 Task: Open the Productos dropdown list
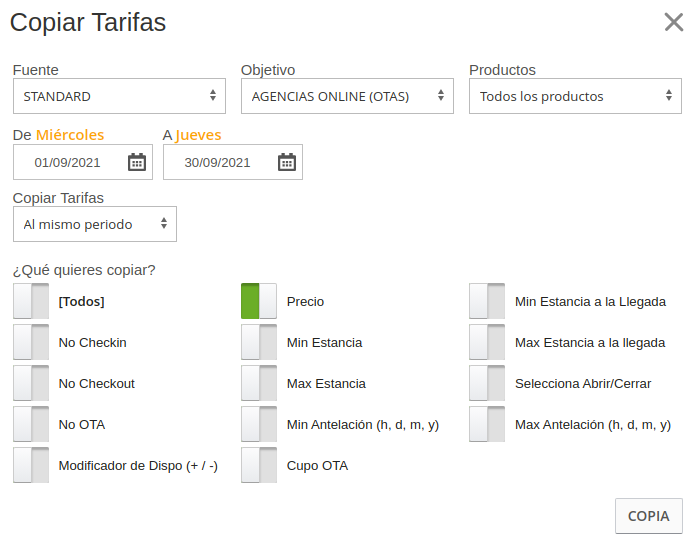(x=575, y=96)
